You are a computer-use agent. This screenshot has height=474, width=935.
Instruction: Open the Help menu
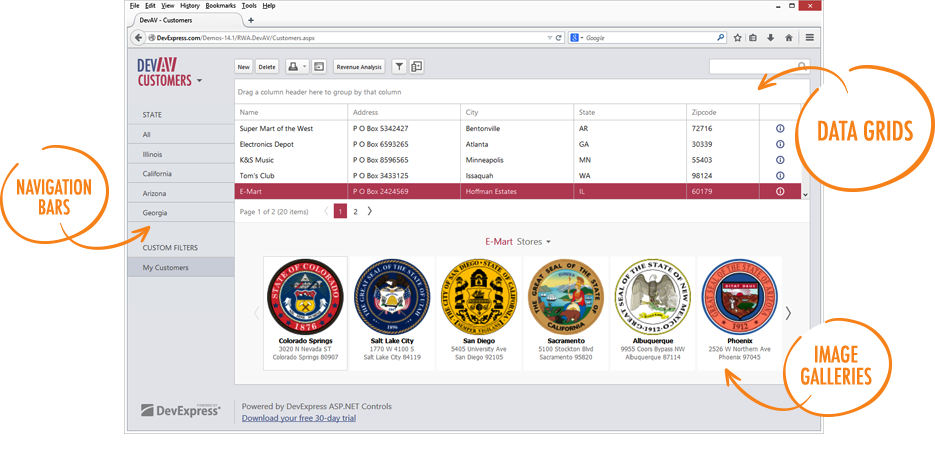coord(269,5)
